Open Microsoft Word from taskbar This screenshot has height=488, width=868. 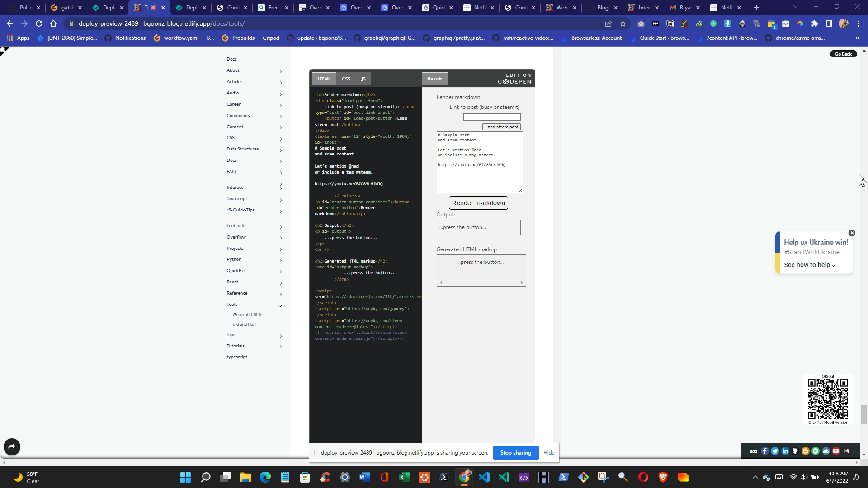(x=364, y=477)
